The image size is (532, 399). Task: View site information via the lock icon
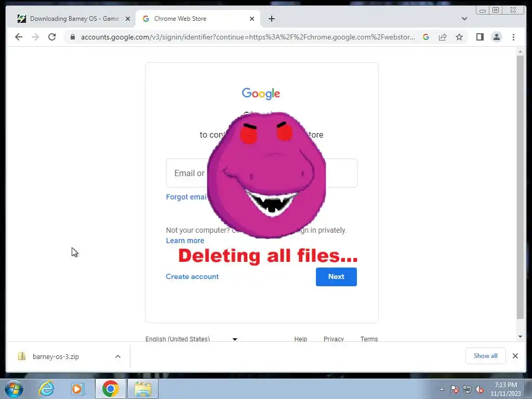click(x=72, y=37)
